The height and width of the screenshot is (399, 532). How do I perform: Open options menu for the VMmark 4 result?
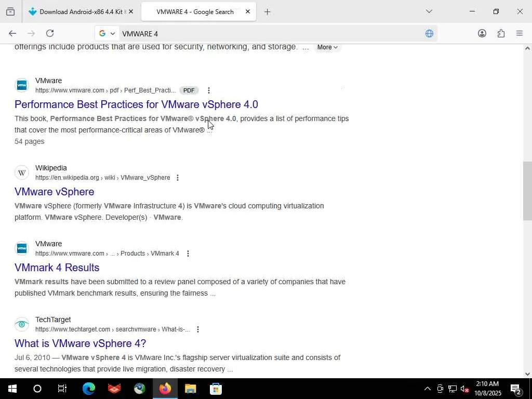pos(188,254)
